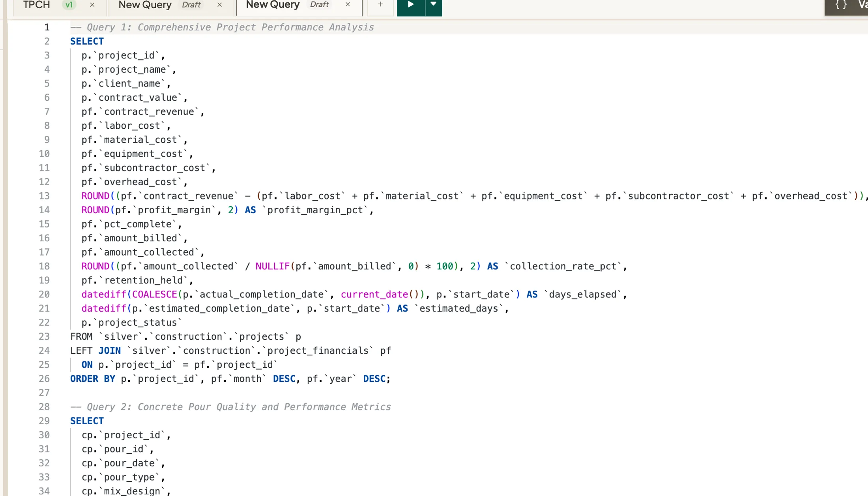Click the v1 version badge on TPCH
The height and width of the screenshot is (496, 868).
69,5
